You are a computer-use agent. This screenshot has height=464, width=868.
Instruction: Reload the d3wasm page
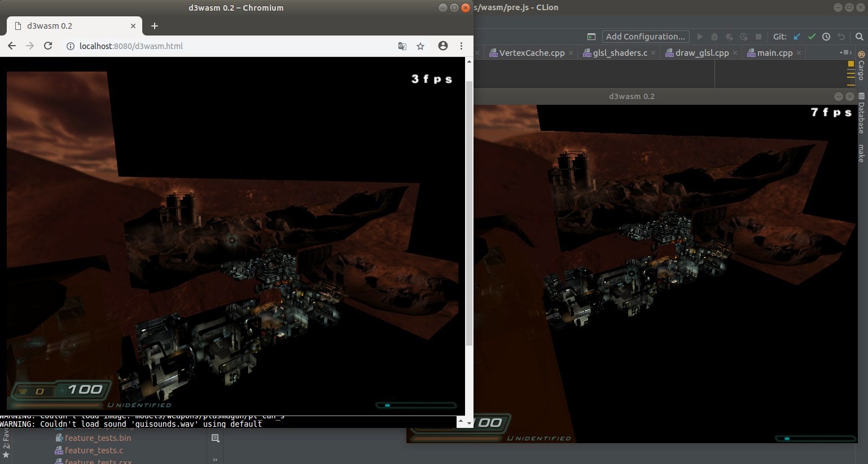[48, 46]
